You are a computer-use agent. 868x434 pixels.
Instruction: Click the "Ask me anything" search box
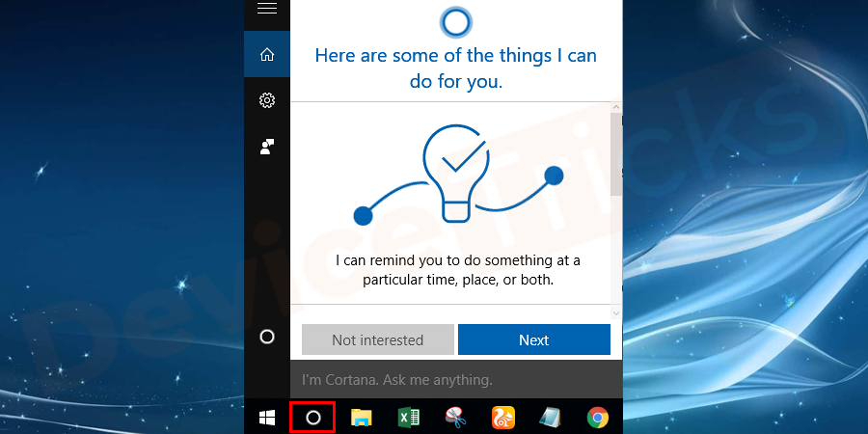click(456, 380)
